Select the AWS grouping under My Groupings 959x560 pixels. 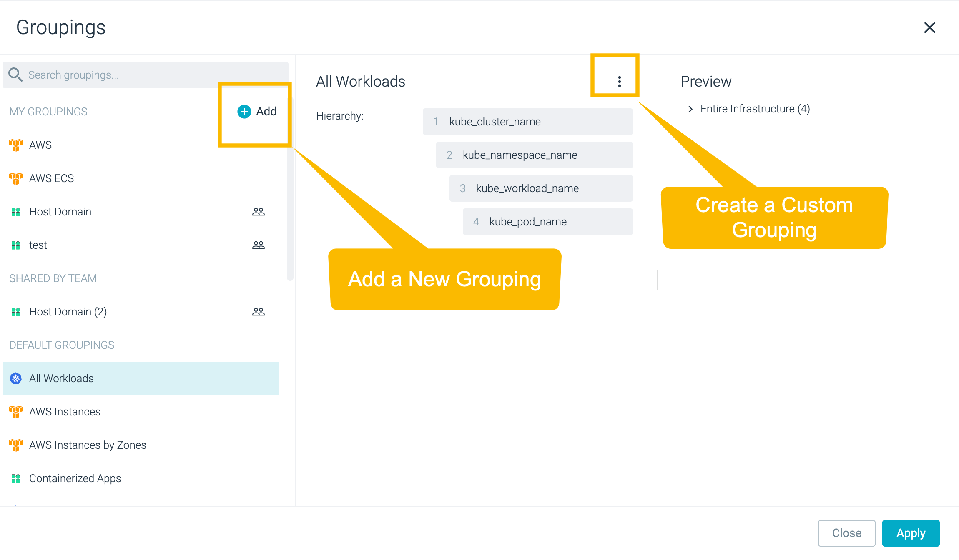[140, 145]
